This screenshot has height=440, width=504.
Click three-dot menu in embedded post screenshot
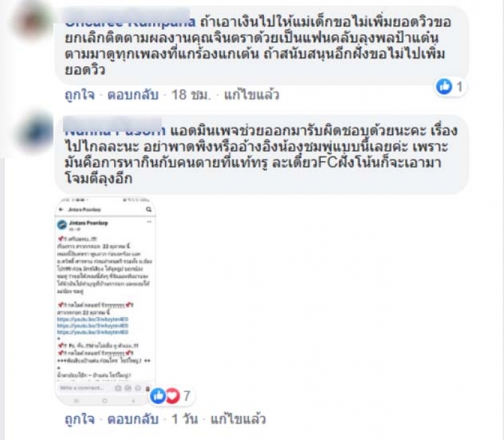point(149,222)
